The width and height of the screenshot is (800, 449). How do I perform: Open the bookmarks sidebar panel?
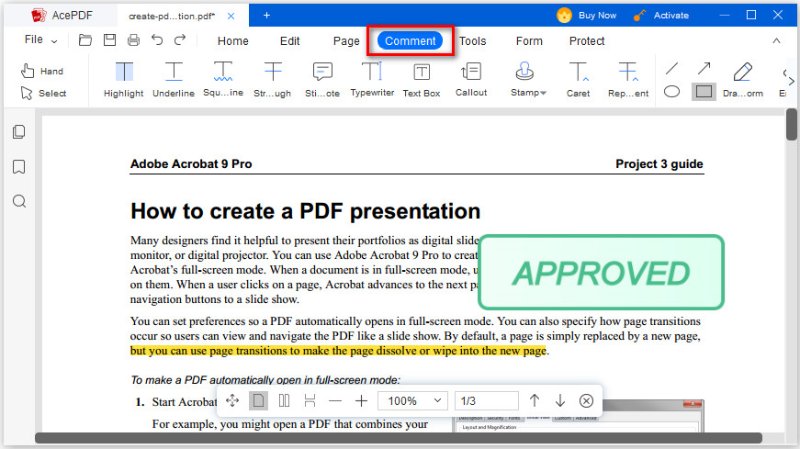pyautogui.click(x=19, y=167)
